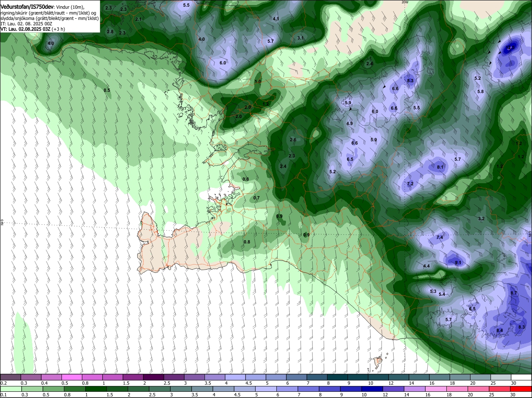This screenshot has height=398, width=532.
Task: Click the 1.0 precipitation value on the map
Action: point(258,81)
